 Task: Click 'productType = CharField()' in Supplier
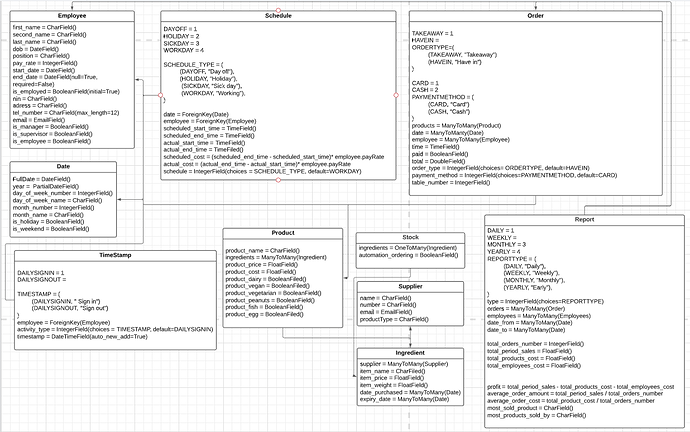[394, 320]
